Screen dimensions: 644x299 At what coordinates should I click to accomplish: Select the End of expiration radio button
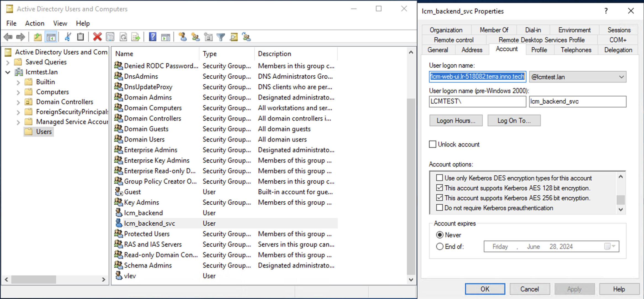click(439, 247)
